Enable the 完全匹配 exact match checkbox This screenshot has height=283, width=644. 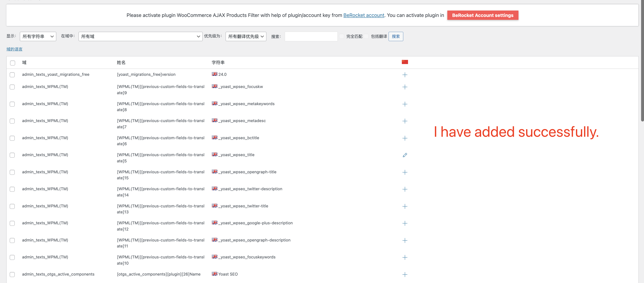(x=341, y=37)
